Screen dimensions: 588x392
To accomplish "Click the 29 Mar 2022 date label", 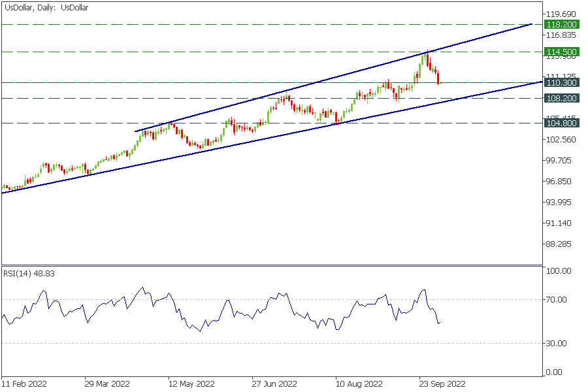I will pyautogui.click(x=108, y=384).
